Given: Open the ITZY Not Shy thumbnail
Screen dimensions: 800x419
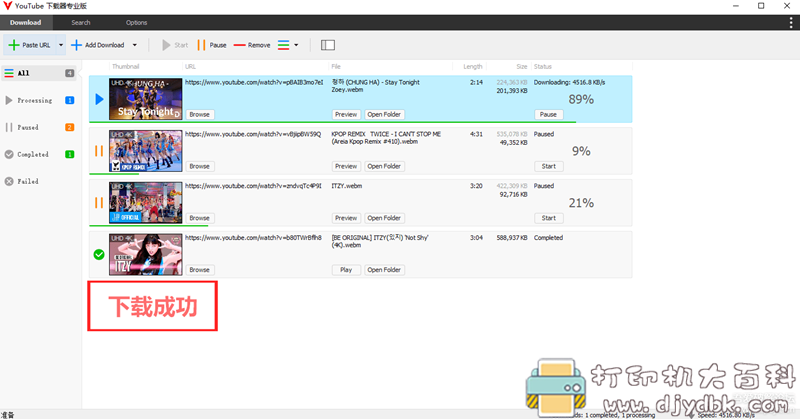Looking at the screenshot, I should (x=145, y=255).
